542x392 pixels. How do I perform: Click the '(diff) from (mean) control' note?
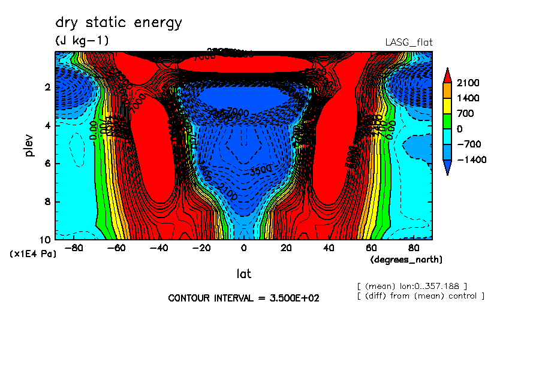pos(420,296)
